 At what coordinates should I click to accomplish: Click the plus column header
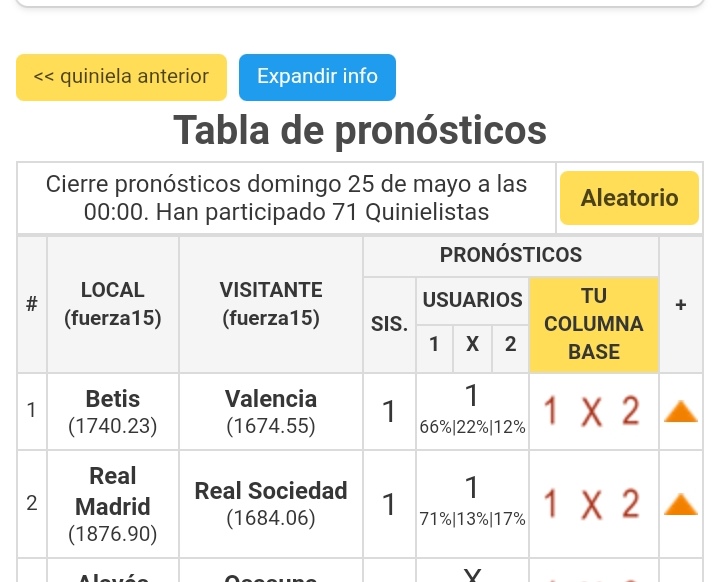(x=681, y=305)
